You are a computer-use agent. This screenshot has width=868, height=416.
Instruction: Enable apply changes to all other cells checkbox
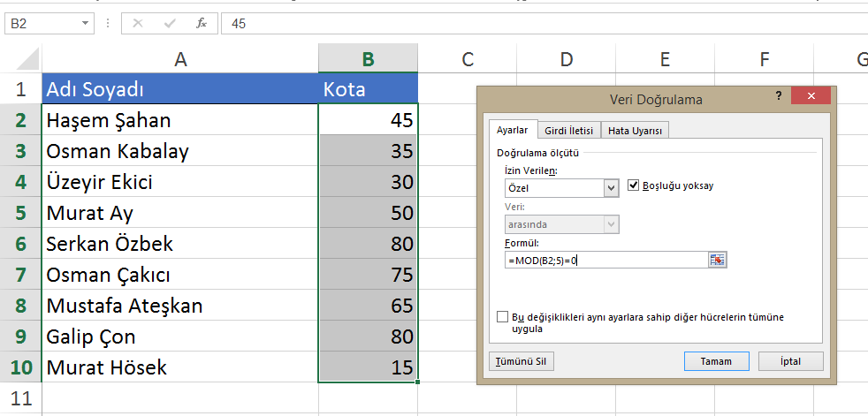tap(503, 316)
